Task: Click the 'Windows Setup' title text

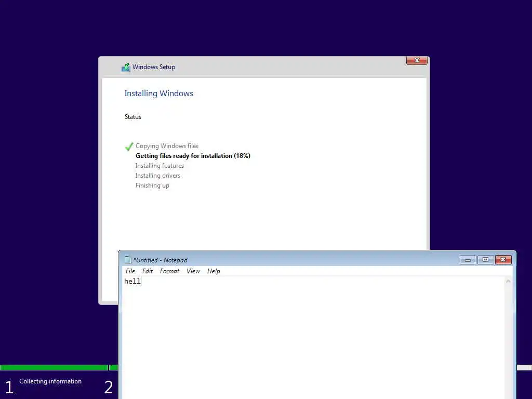Action: tap(154, 67)
